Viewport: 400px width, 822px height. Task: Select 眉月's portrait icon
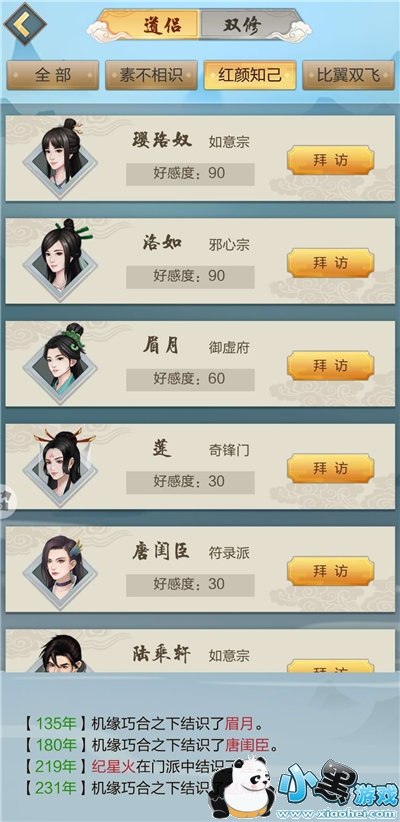60,363
